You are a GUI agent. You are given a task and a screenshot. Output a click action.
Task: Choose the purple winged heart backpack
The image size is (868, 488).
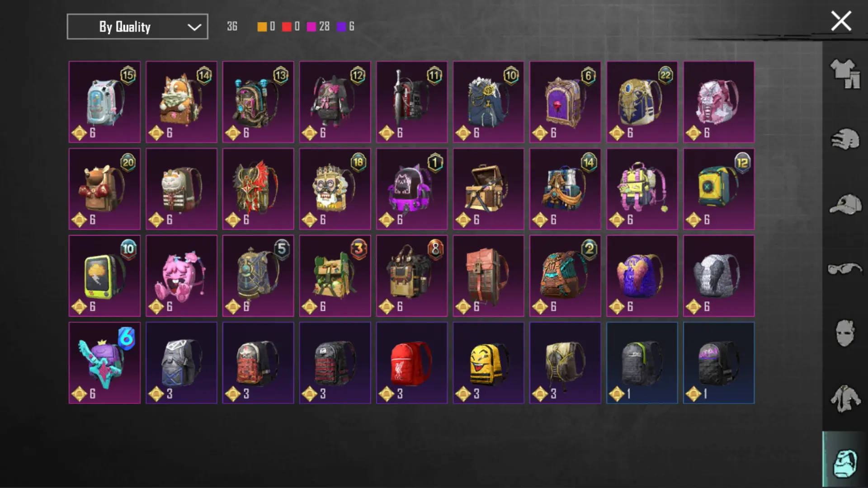click(x=642, y=276)
